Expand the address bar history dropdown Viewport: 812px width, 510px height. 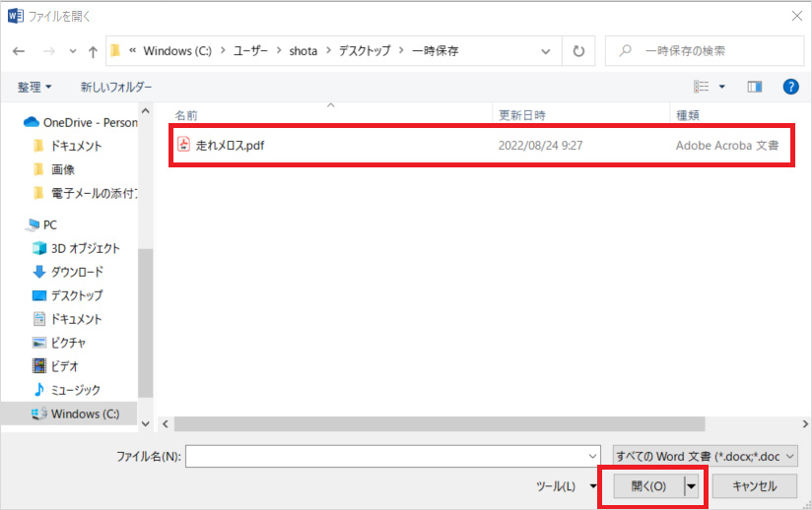pyautogui.click(x=545, y=51)
